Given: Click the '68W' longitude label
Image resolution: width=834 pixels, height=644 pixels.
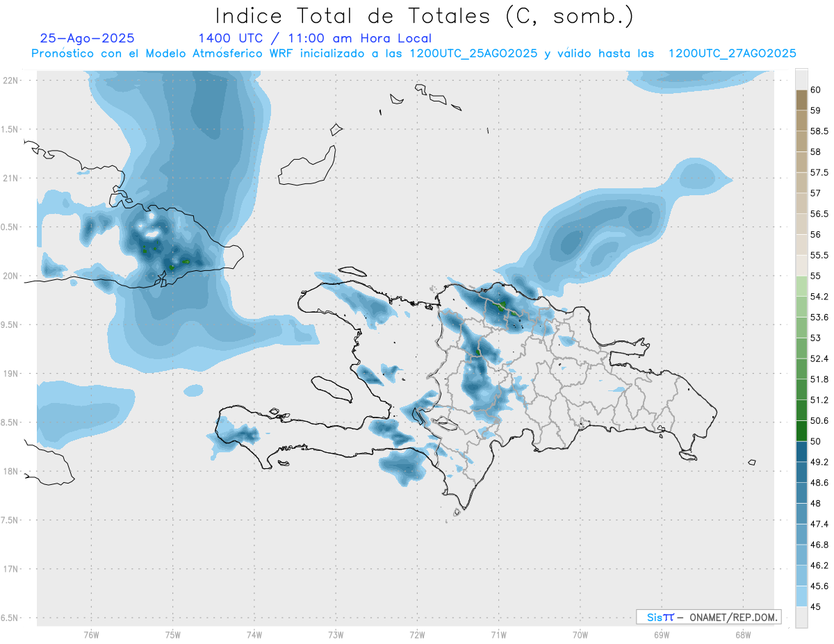Looking at the screenshot, I should click(x=743, y=635).
